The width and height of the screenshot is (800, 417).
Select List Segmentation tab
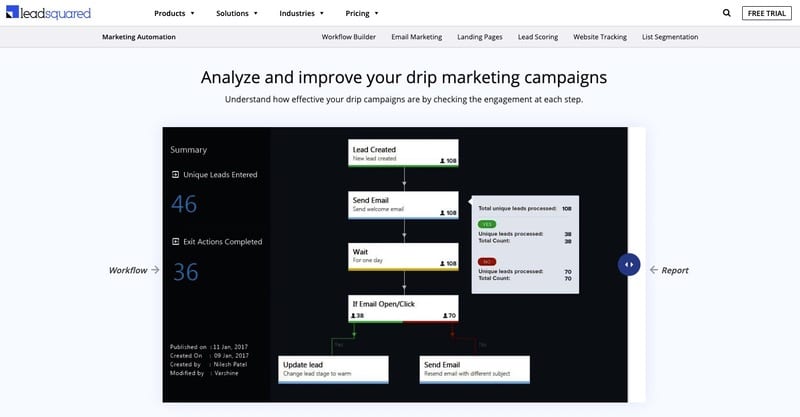click(670, 37)
